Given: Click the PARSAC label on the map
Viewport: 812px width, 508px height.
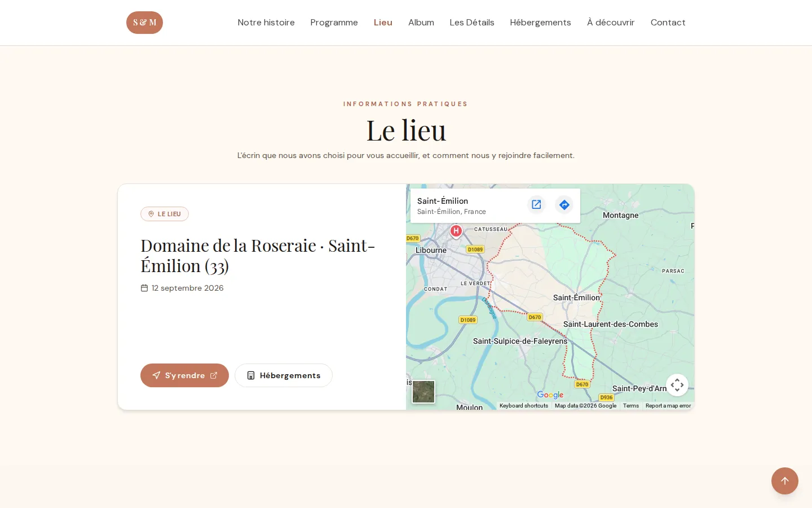Looking at the screenshot, I should [673, 271].
